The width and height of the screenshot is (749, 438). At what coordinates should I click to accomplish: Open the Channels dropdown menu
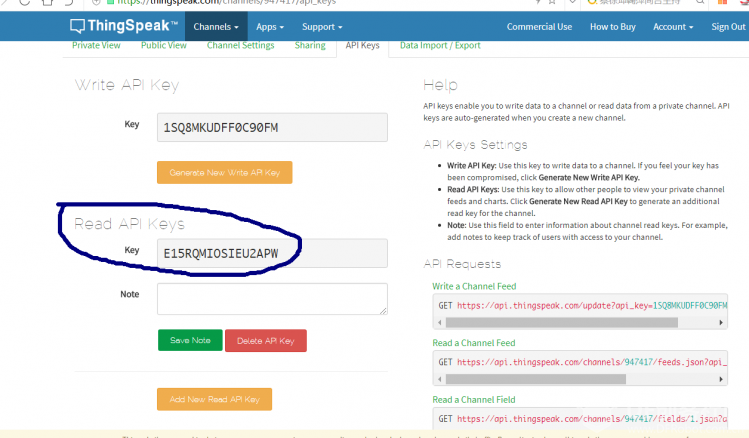(x=216, y=27)
